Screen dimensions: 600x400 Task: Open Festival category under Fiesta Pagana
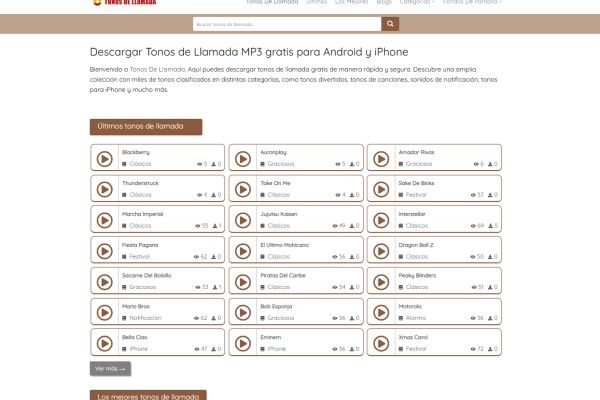pos(139,256)
